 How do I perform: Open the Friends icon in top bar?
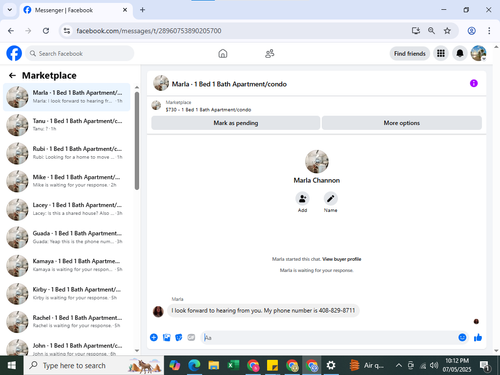pyautogui.click(x=269, y=54)
